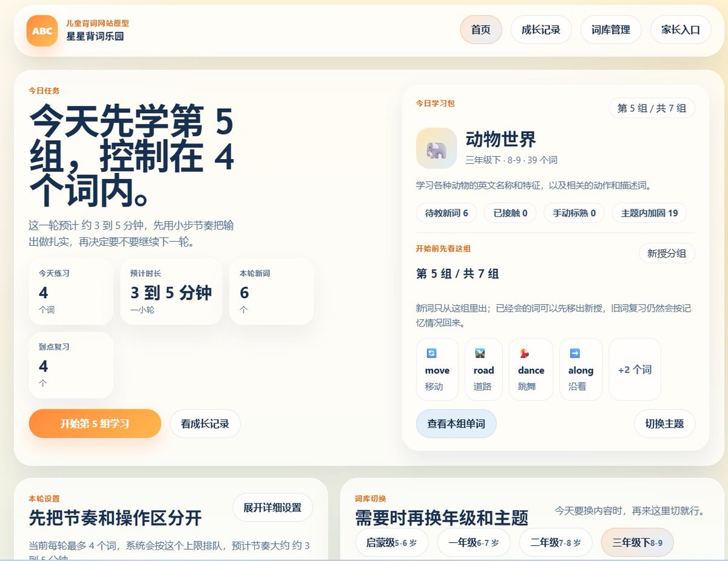
Task: Click the 新授分组 pill
Action: (x=667, y=253)
